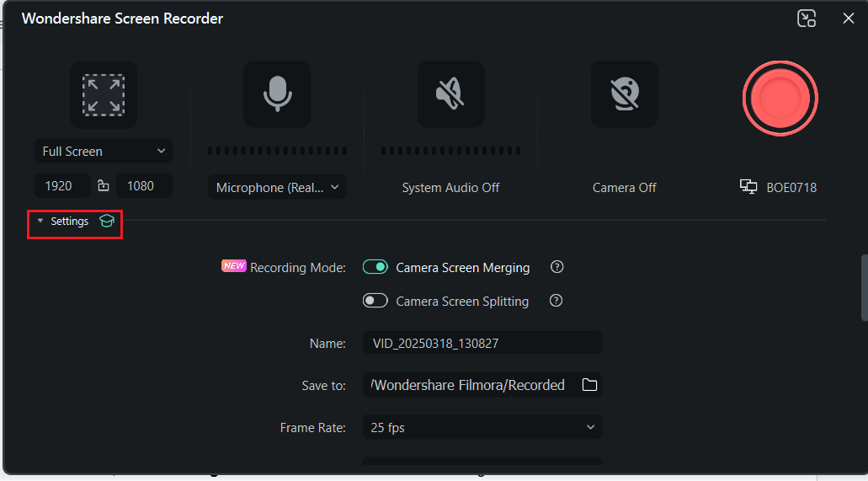This screenshot has height=481, width=868.
Task: Open the Microphone (Real...) device dropdown
Action: [x=277, y=187]
